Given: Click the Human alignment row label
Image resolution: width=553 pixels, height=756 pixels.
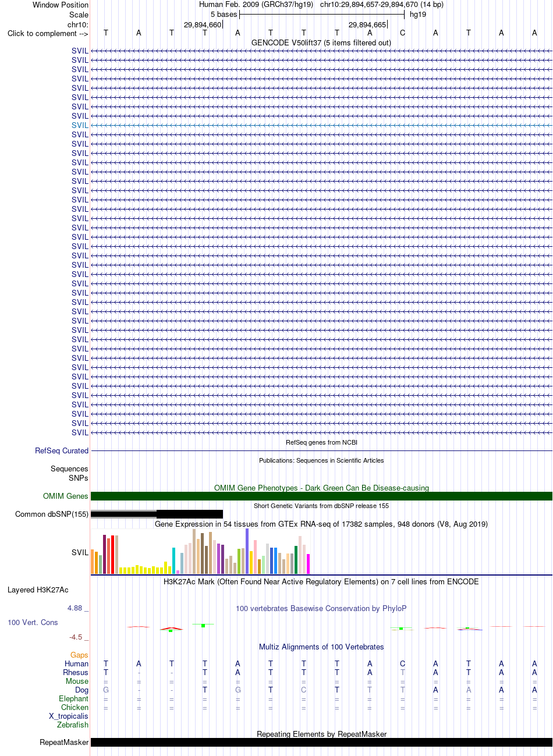Looking at the screenshot, I should tap(76, 663).
